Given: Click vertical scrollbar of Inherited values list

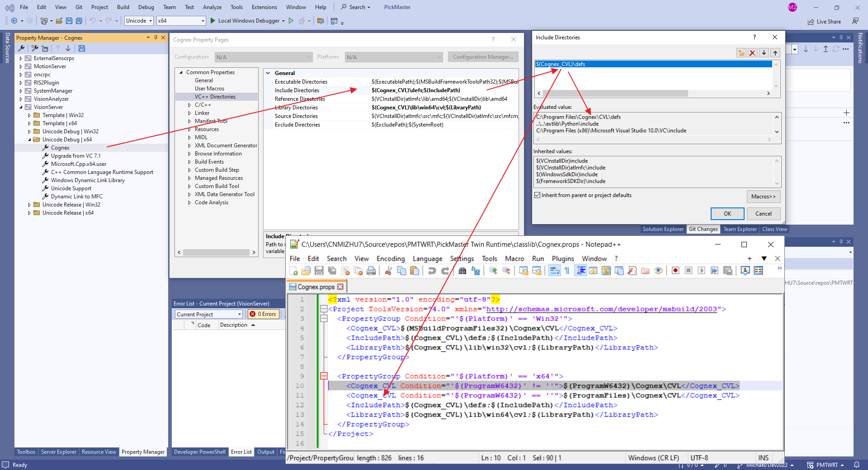Looking at the screenshot, I should (777, 172).
